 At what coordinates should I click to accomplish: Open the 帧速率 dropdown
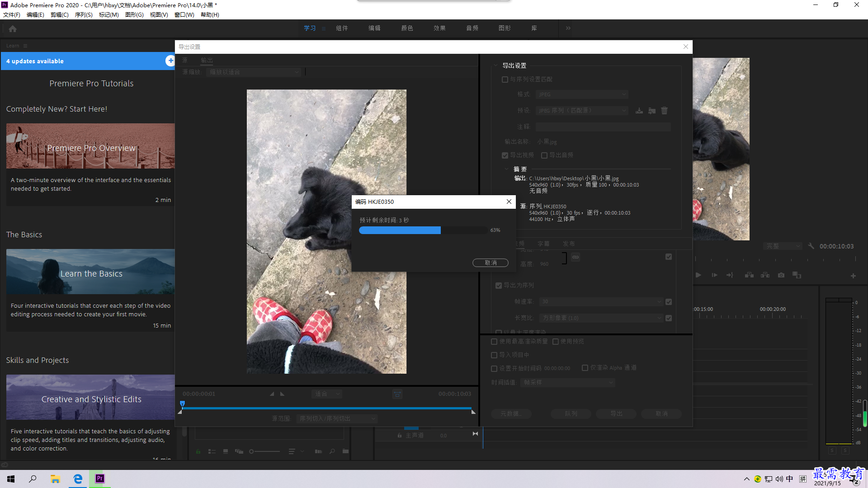[601, 302]
